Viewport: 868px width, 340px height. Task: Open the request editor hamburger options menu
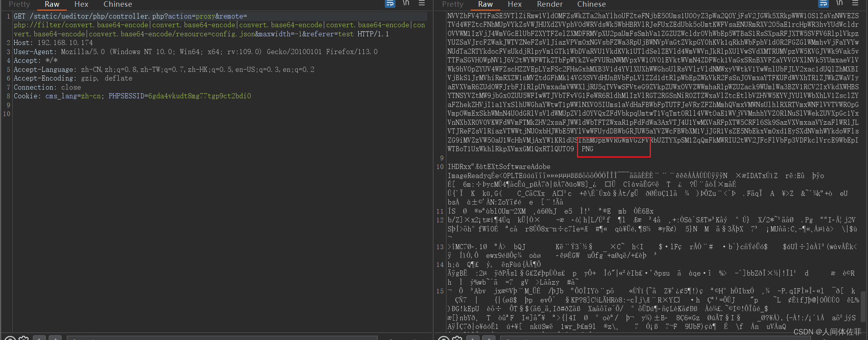coord(422,3)
